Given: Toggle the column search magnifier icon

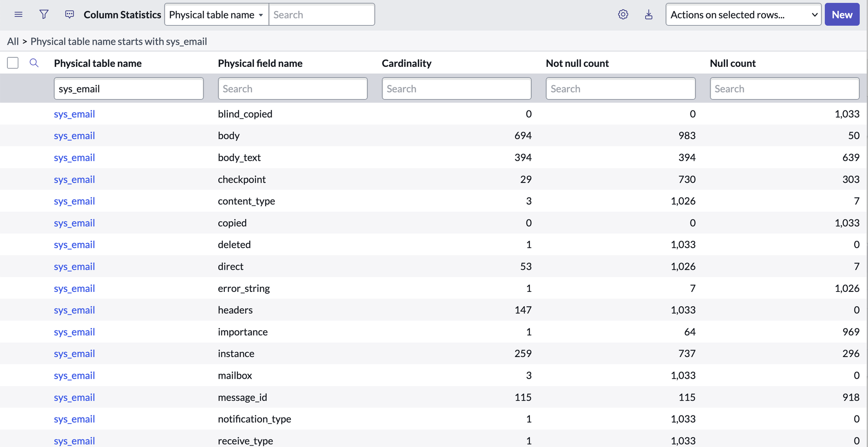Looking at the screenshot, I should click(34, 63).
